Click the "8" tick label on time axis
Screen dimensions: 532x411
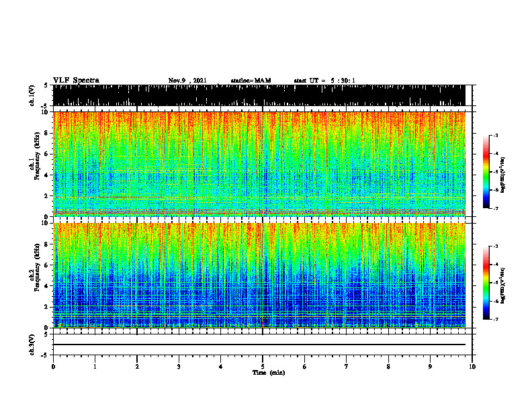point(388,367)
